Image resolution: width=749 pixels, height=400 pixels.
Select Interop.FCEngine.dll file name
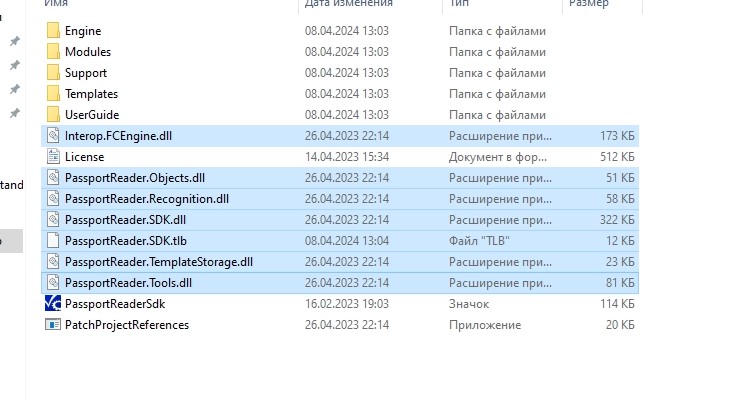click(118, 136)
